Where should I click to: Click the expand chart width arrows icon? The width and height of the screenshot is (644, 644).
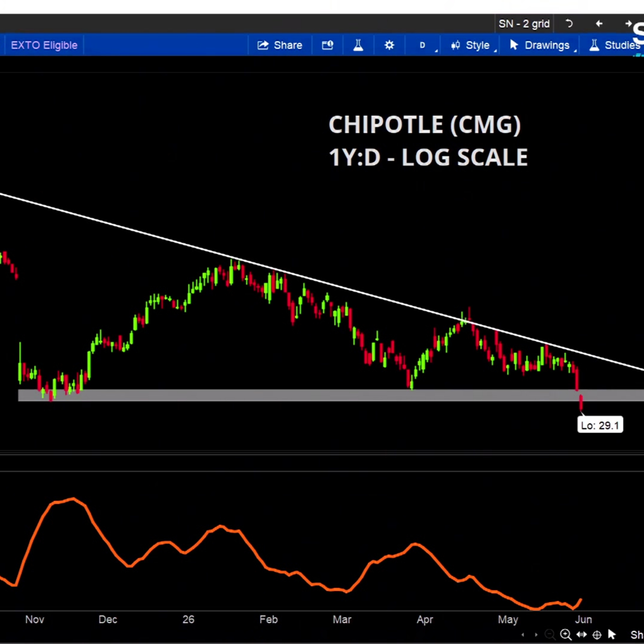click(582, 634)
